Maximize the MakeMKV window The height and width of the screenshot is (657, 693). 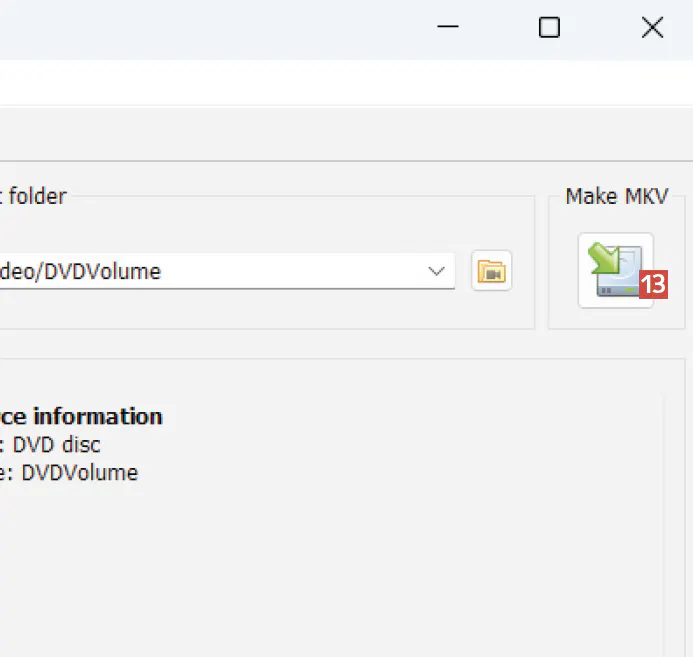point(549,28)
